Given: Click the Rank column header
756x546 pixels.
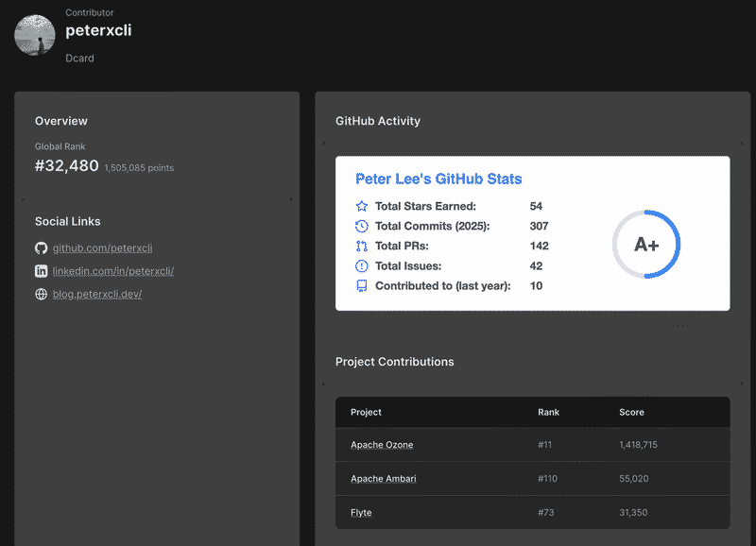Looking at the screenshot, I should pyautogui.click(x=548, y=413).
